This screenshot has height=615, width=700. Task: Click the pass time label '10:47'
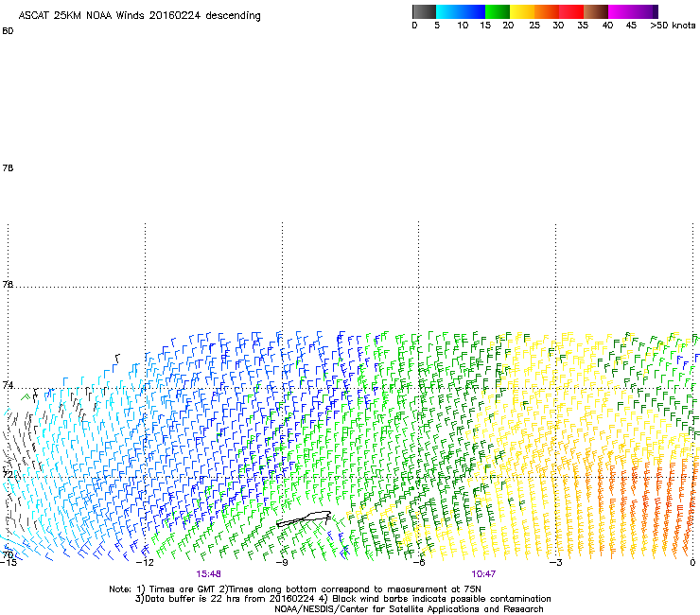483,574
